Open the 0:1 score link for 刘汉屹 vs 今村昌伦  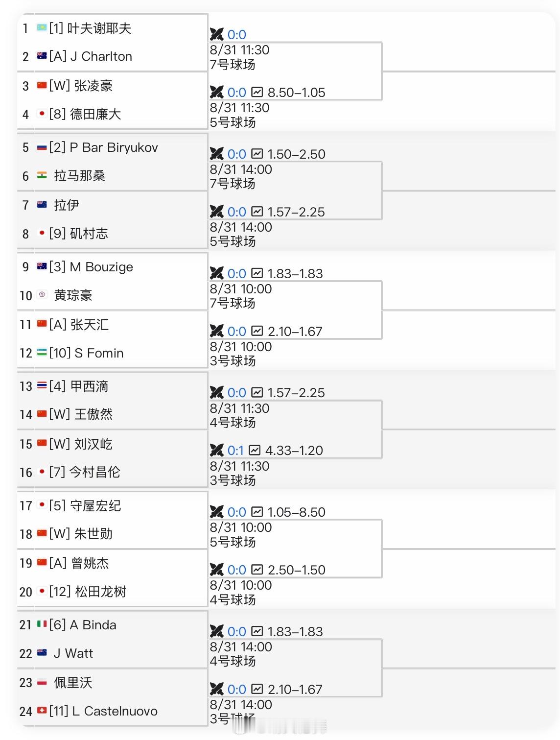click(x=235, y=450)
